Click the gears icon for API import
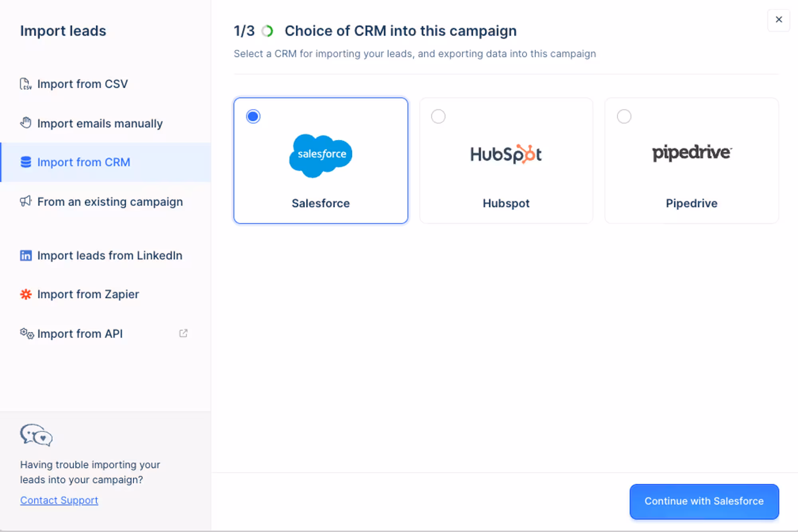Image resolution: width=798 pixels, height=532 pixels. [27, 333]
